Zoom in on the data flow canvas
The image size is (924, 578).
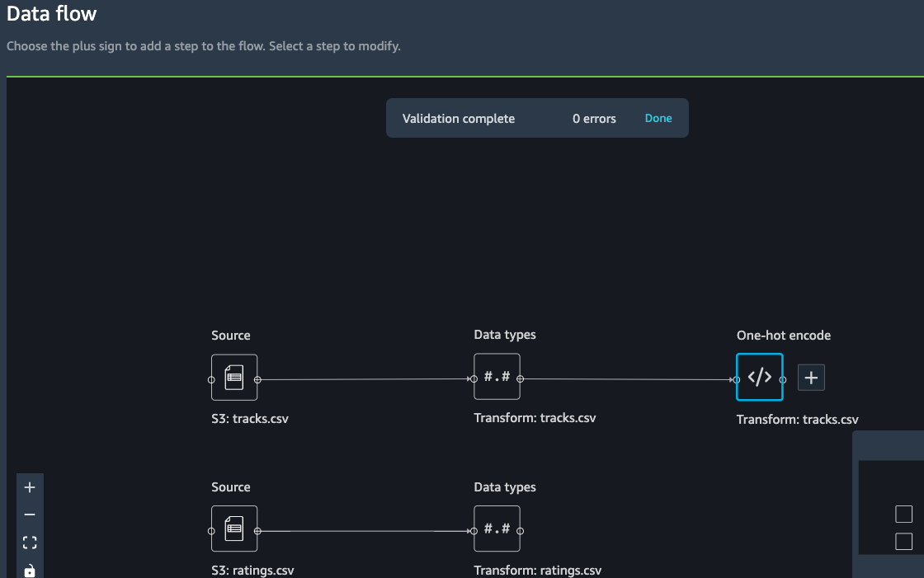(30, 487)
